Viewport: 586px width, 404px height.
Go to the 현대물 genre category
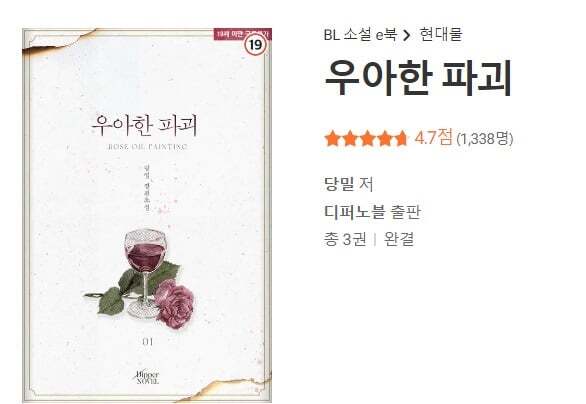coord(441,34)
